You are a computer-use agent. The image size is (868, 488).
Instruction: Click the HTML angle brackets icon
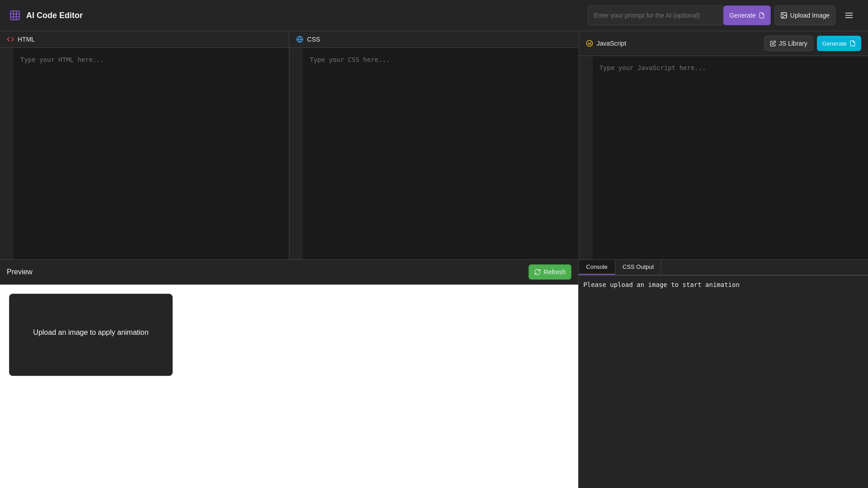(10, 39)
